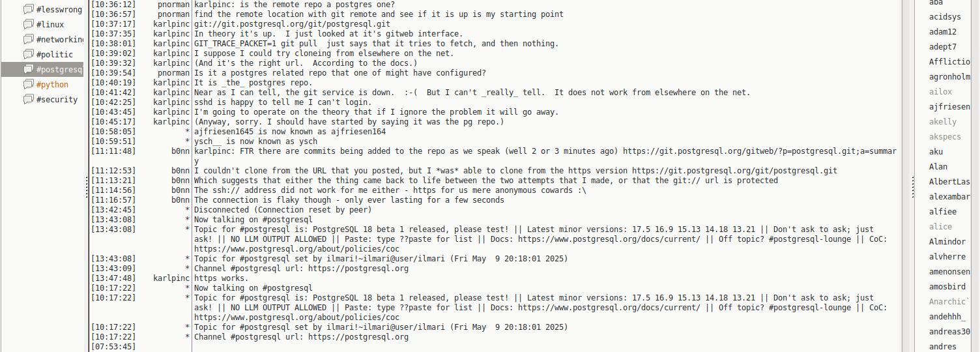Image resolution: width=980 pixels, height=352 pixels.
Task: Open the docs/current link in the 13:43:08 topic
Action: 609,239
